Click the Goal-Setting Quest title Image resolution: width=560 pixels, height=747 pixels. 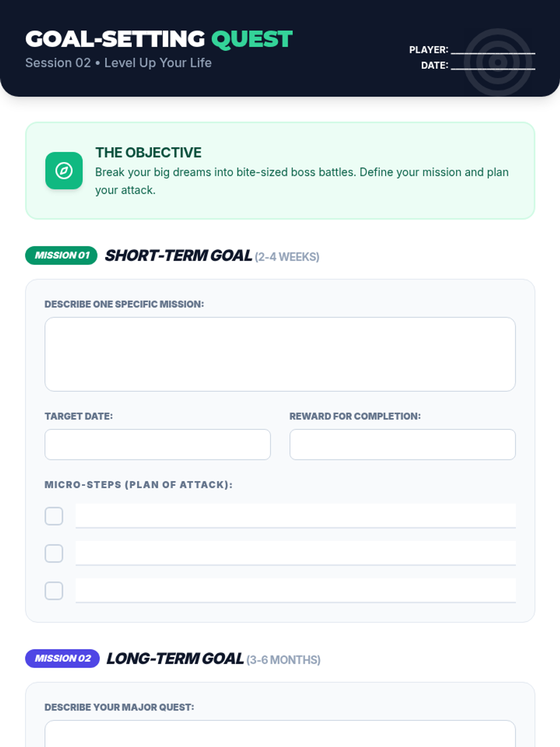tap(159, 39)
